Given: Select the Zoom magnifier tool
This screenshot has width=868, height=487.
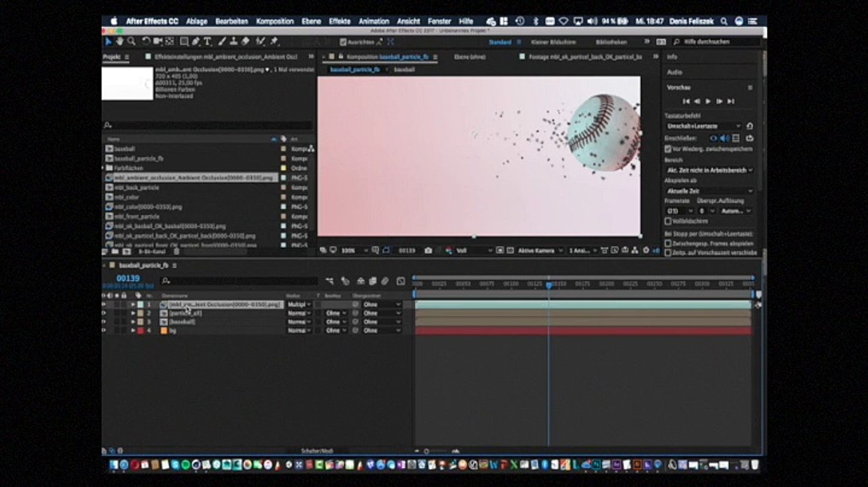Looking at the screenshot, I should [x=131, y=42].
